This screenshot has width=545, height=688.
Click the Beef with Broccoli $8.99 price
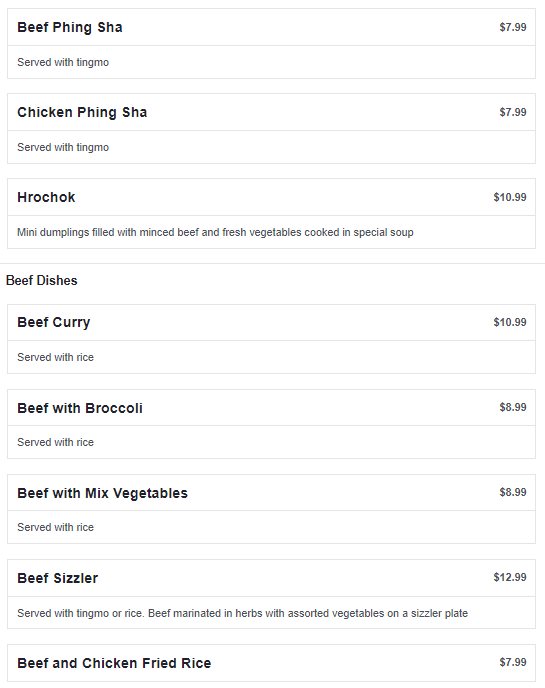513,407
